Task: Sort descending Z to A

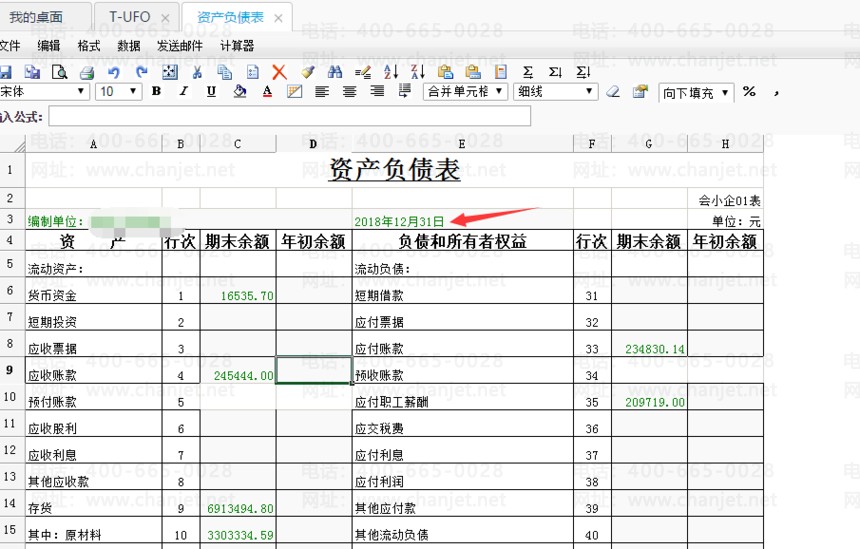Action: pos(418,72)
